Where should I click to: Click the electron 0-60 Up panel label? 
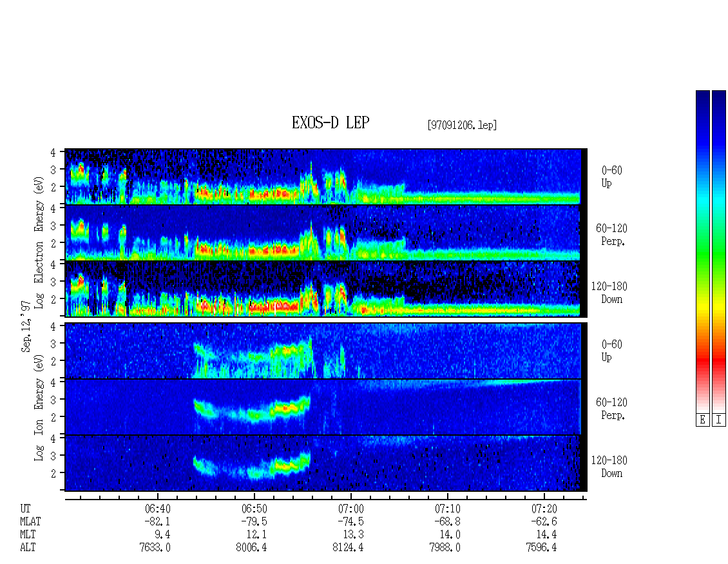pos(611,177)
